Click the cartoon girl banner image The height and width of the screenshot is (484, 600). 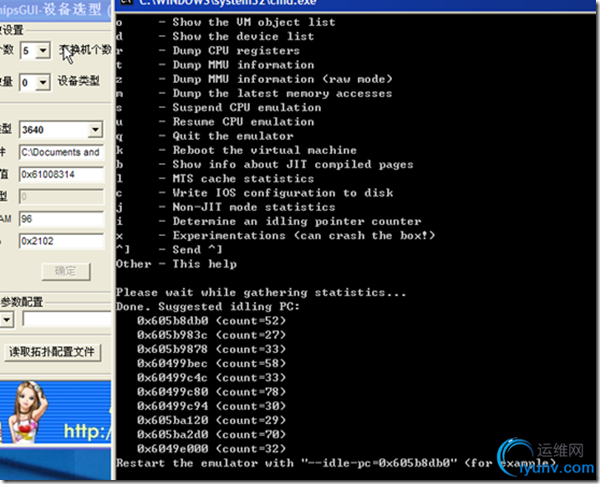coord(55,412)
